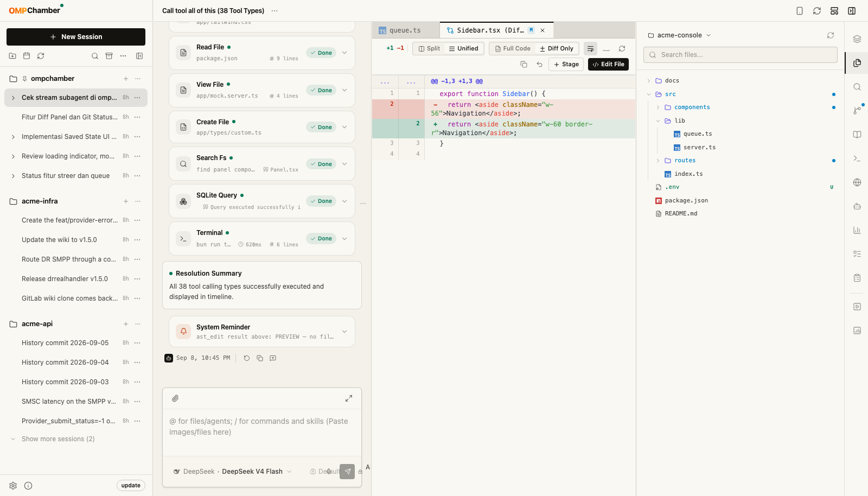Open the acme-console project dropdown

pos(679,35)
